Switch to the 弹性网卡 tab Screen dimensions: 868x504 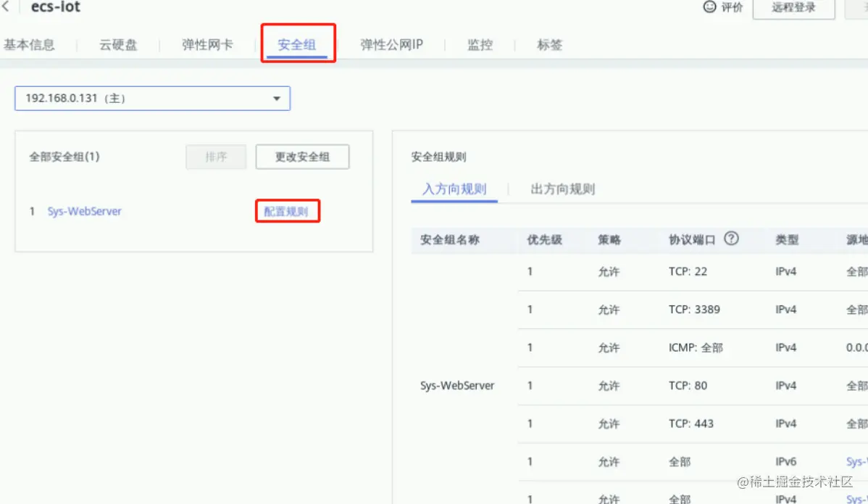pos(208,45)
